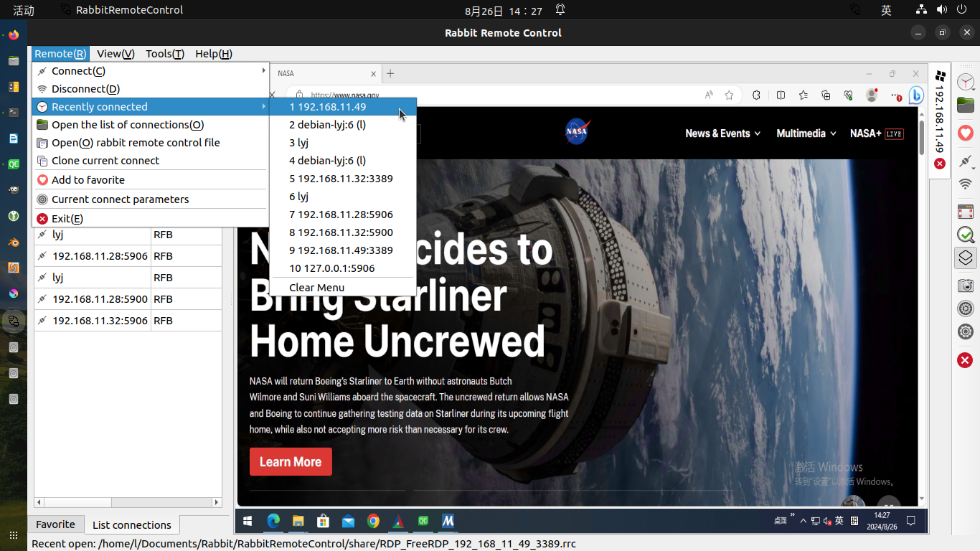This screenshot has width=980, height=551.
Task: Toggle the layers tab view button
Action: coord(966,258)
